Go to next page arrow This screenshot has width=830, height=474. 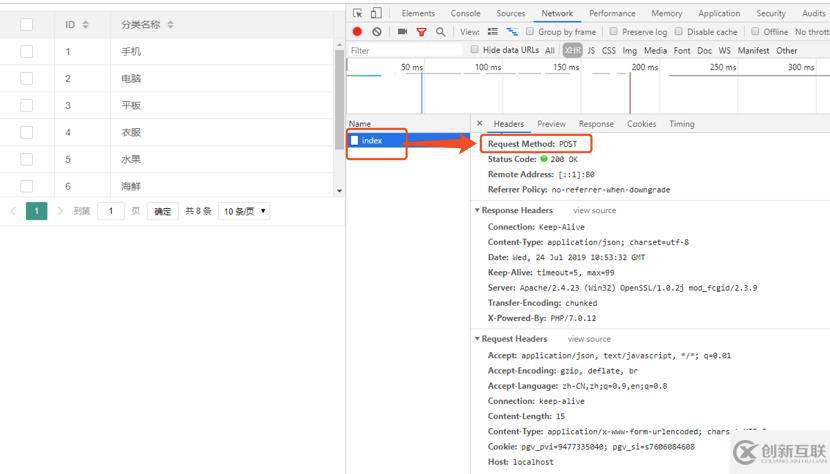pyautogui.click(x=60, y=211)
